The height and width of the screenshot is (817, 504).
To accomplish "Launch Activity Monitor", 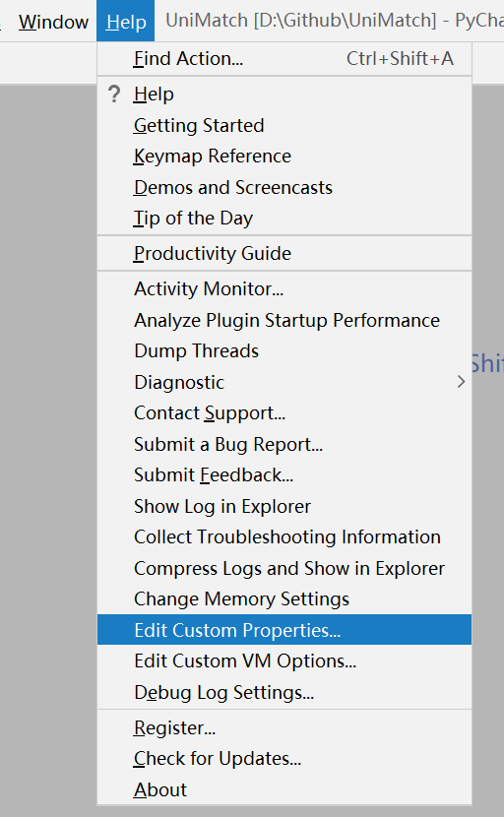I will click(284, 288).
